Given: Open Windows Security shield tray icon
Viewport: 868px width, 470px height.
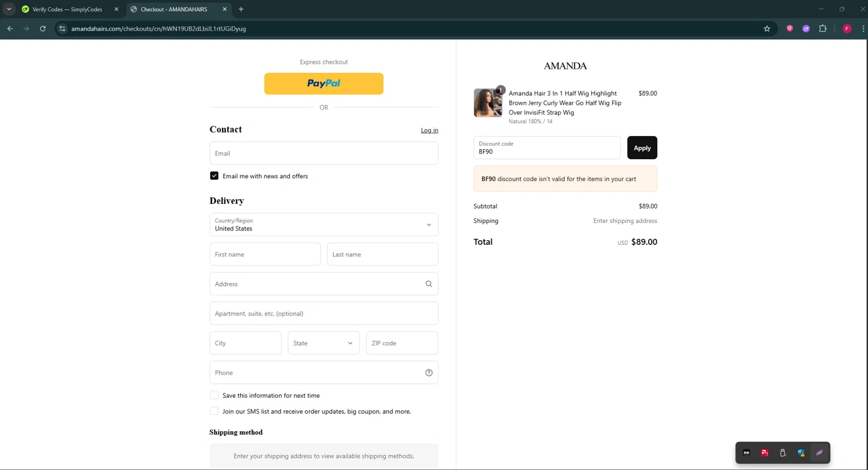Looking at the screenshot, I should tap(801, 453).
